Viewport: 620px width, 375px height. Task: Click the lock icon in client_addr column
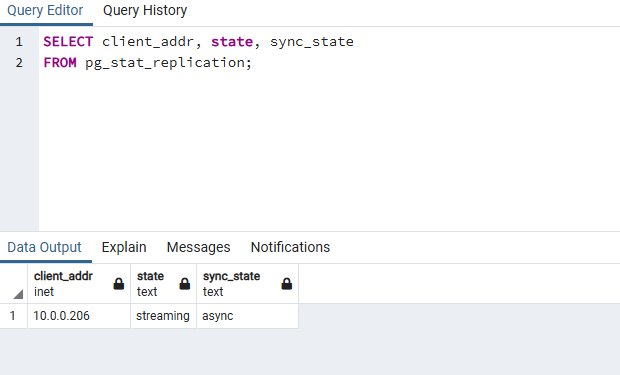(x=119, y=284)
